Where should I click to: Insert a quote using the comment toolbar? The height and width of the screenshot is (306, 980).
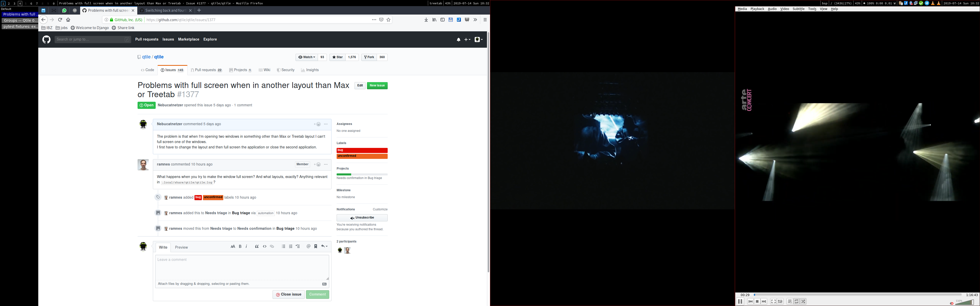tap(257, 246)
